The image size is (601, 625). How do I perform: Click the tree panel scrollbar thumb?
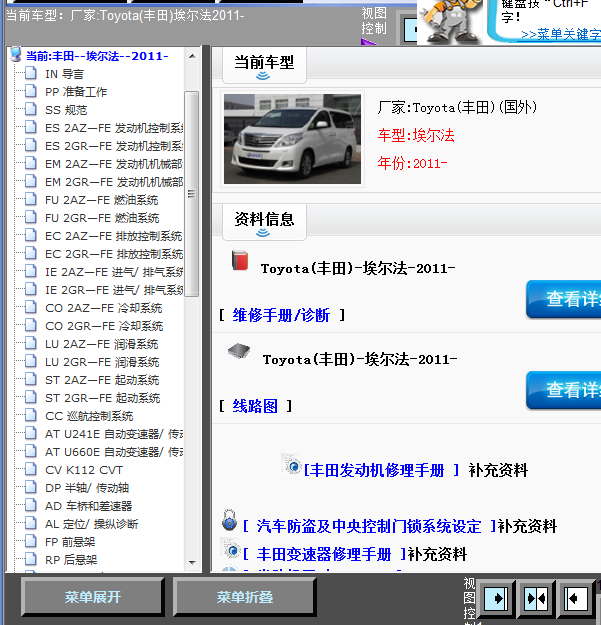click(192, 194)
